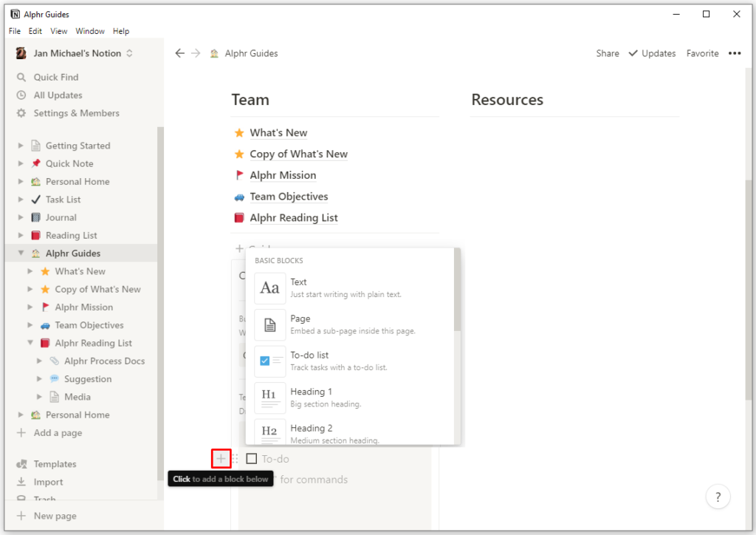Screen dimensions: 756x535
Task: Check the To-do checkbox on the page
Action: tap(252, 458)
